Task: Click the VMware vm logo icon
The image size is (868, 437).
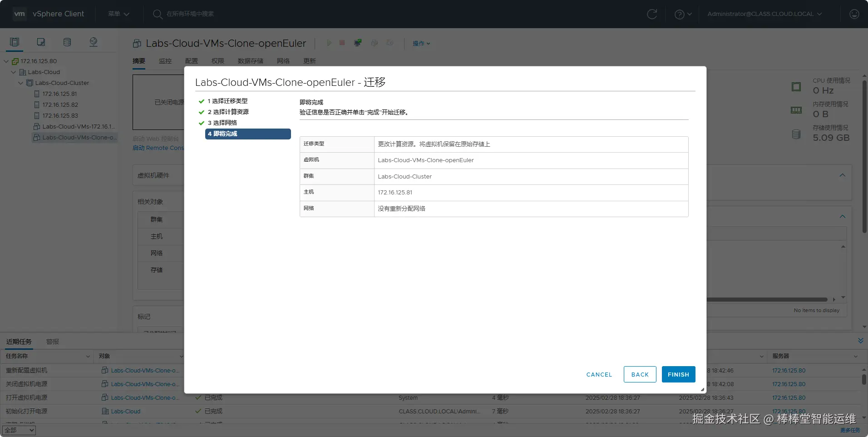Action: click(x=20, y=14)
